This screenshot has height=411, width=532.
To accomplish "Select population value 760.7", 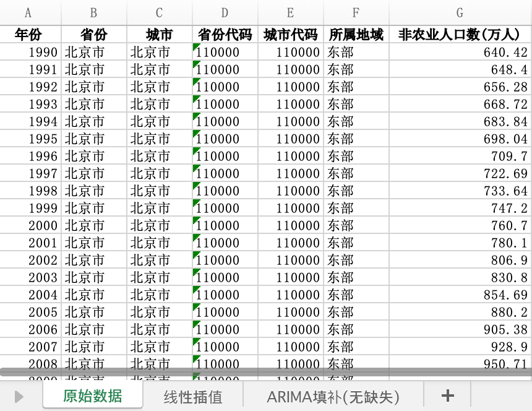I will pyautogui.click(x=460, y=225).
